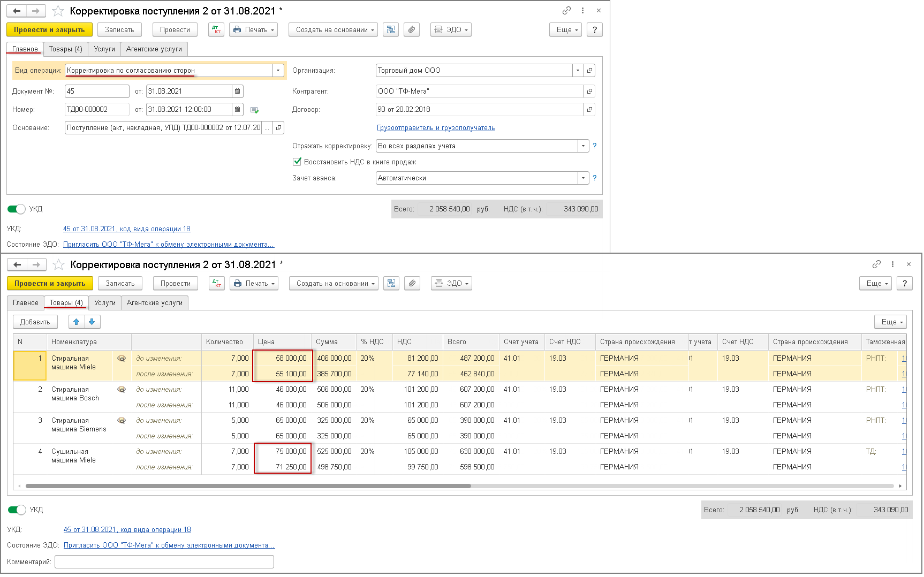Open Печать dropdown in upper toolbar
This screenshot has width=924, height=577.
point(254,29)
